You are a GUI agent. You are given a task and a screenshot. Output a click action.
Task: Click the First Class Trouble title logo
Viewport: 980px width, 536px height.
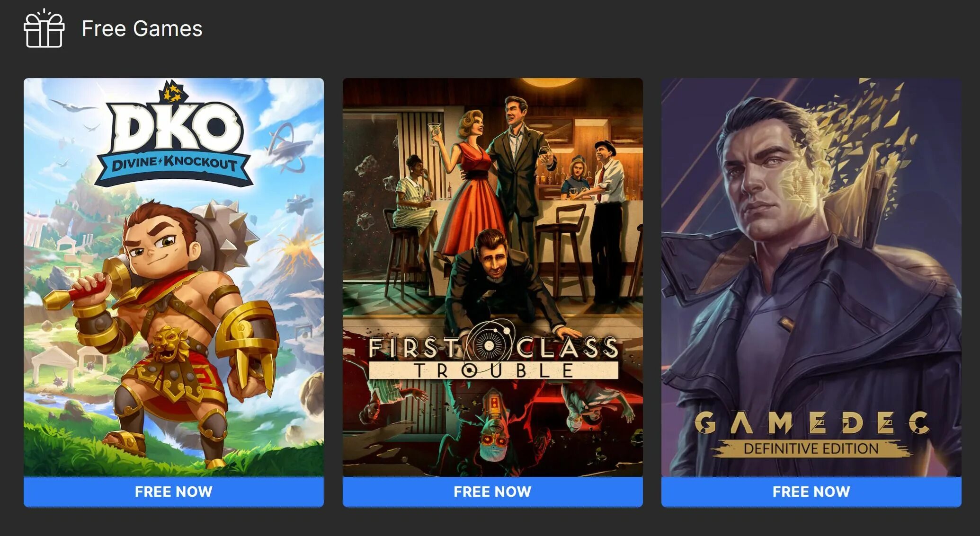[493, 352]
